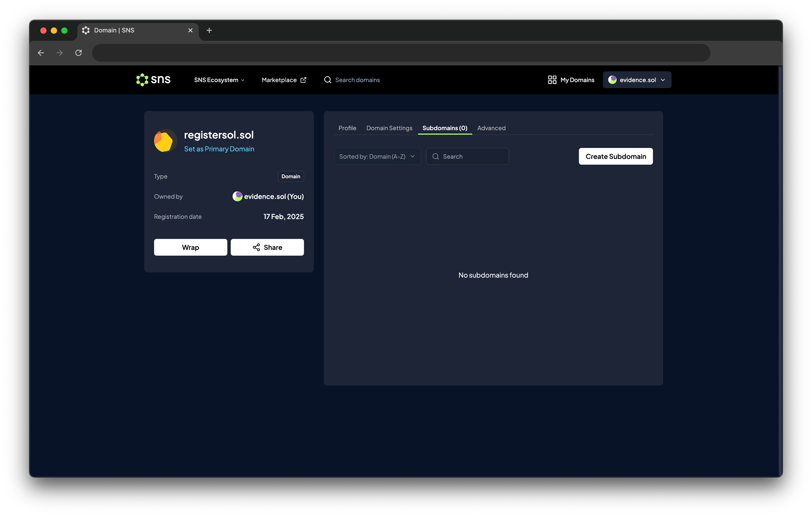
Task: Click the SNS logo icon
Action: (142, 80)
